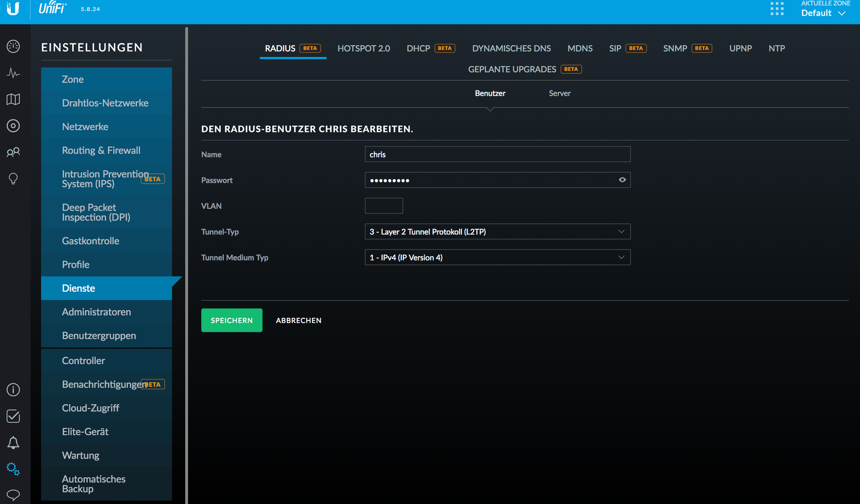
Task: Open the Insights lightbulb icon
Action: click(13, 178)
